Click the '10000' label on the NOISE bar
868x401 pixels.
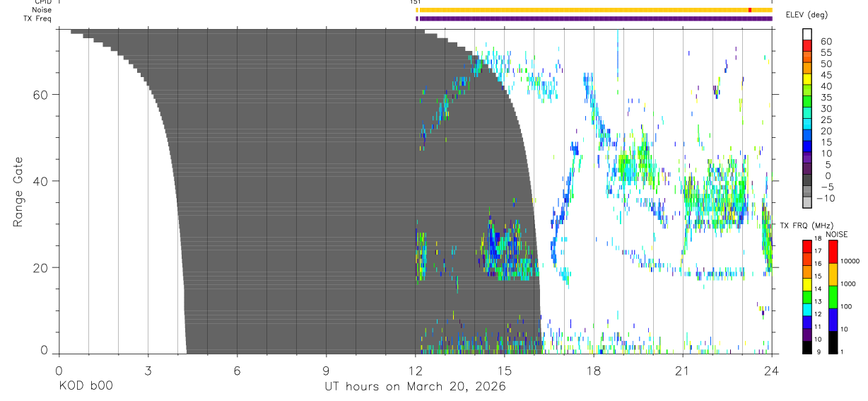tap(851, 262)
